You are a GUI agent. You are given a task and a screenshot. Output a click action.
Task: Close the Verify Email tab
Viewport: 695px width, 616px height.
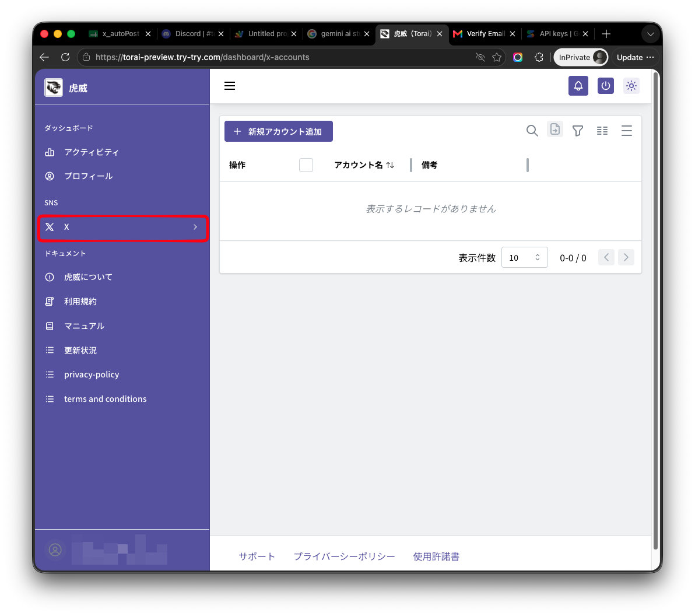[513, 34]
